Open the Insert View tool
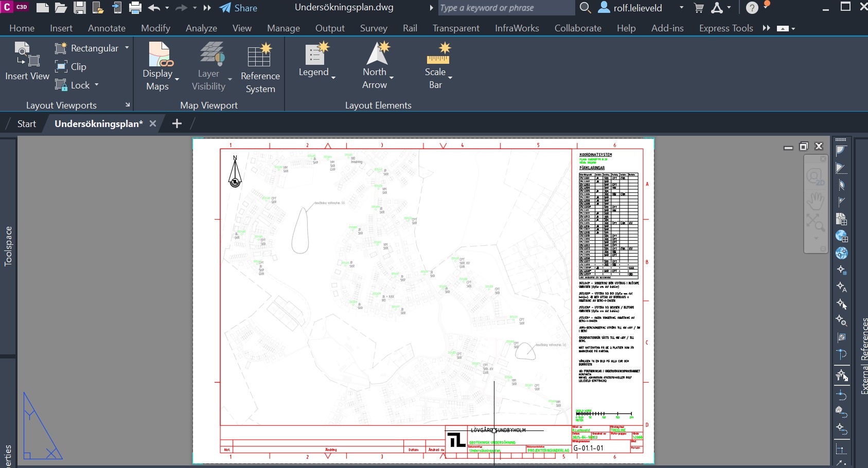 point(26,62)
